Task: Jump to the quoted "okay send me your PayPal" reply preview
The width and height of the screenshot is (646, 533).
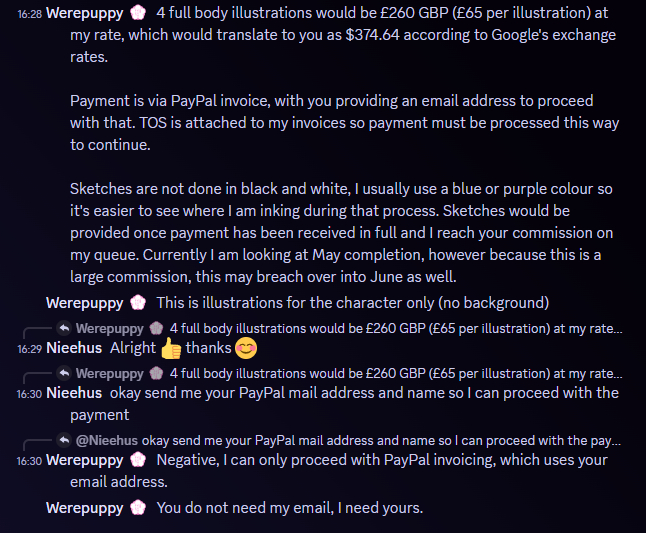Action: click(x=382, y=440)
